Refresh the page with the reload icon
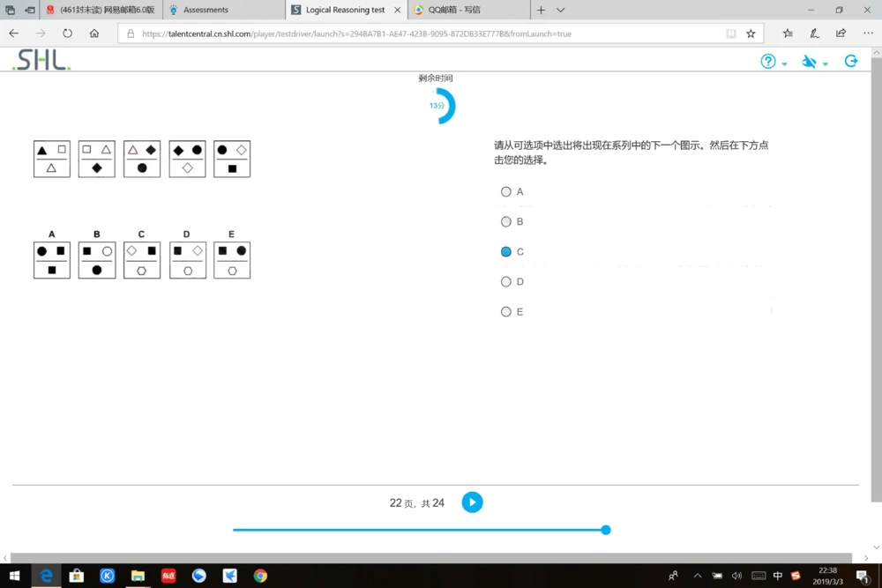The width and height of the screenshot is (882, 588). coord(67,33)
